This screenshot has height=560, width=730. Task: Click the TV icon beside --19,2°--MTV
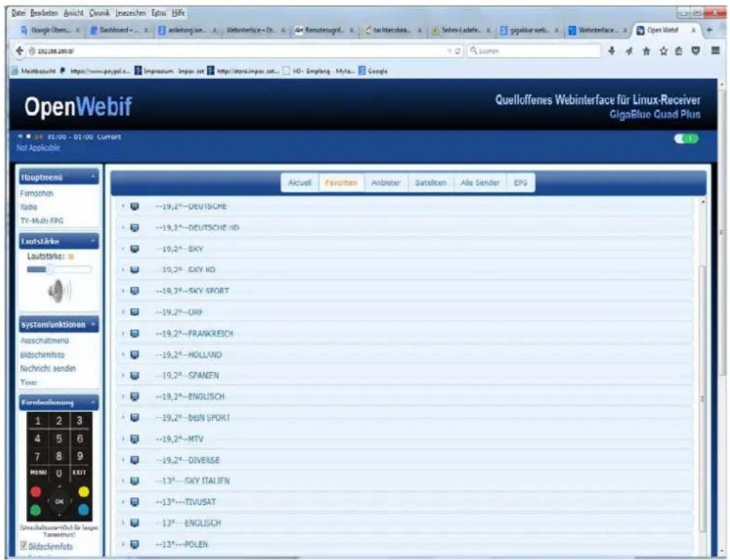click(135, 439)
